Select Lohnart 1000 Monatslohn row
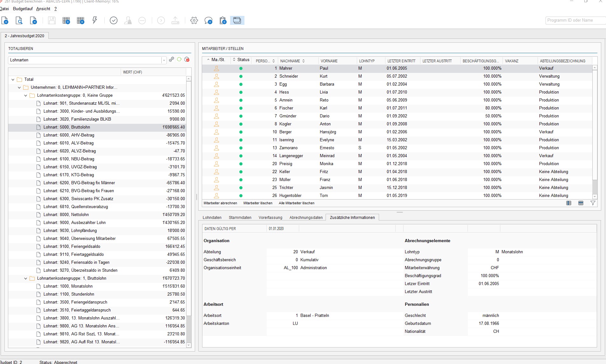The image size is (606, 364). tap(97, 286)
